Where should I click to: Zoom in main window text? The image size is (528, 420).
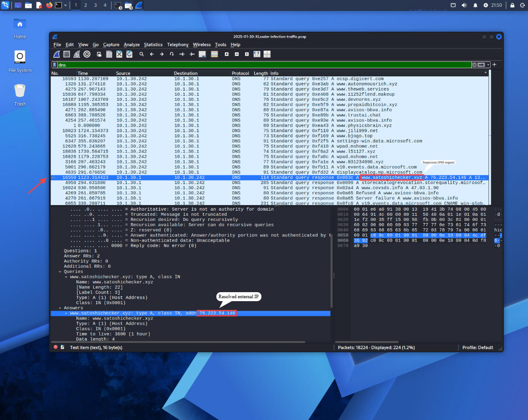[227, 54]
